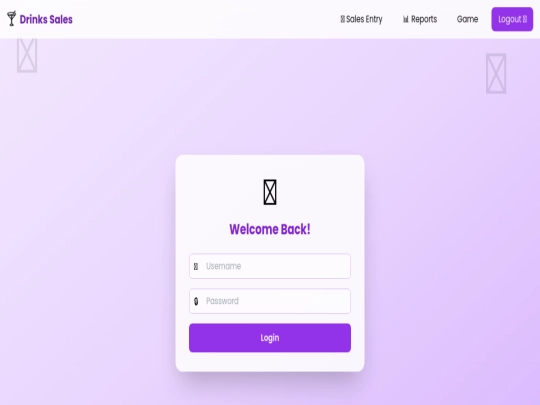540x405 pixels.
Task: Focus the Username input field
Action: (x=270, y=266)
